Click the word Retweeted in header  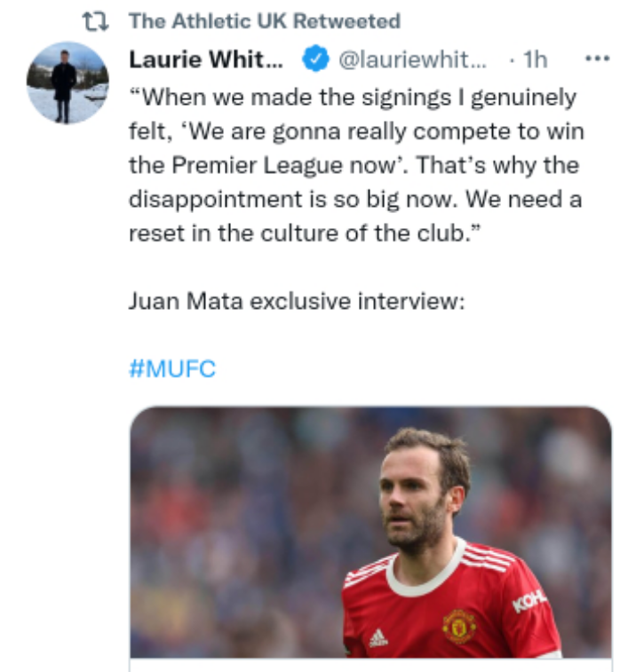point(347,21)
